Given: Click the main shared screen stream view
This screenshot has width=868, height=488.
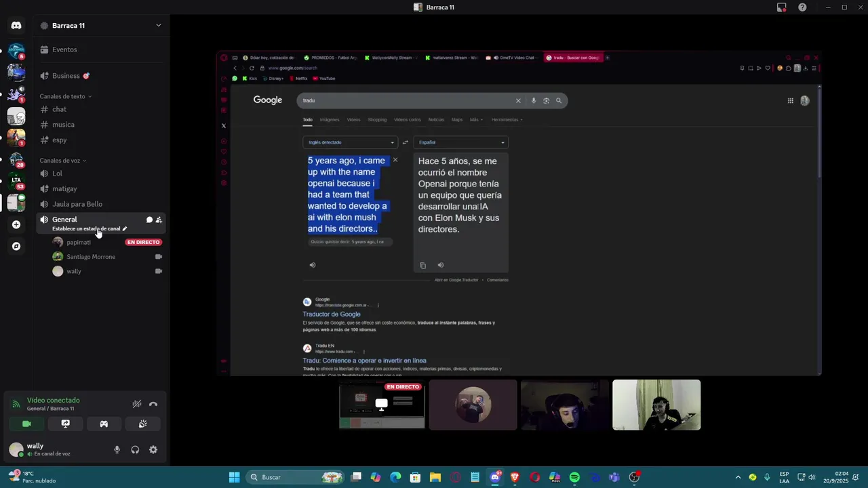Looking at the screenshot, I should pos(519,213).
